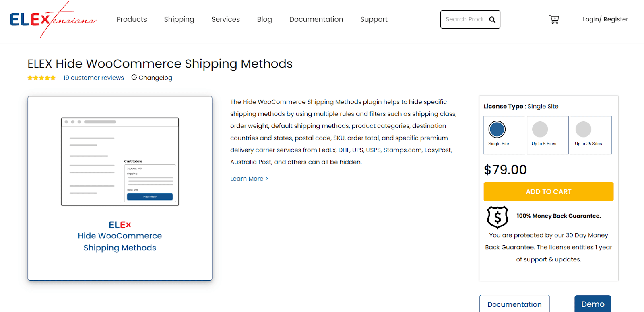Click the product image thumbnail
644x312 pixels.
120,188
